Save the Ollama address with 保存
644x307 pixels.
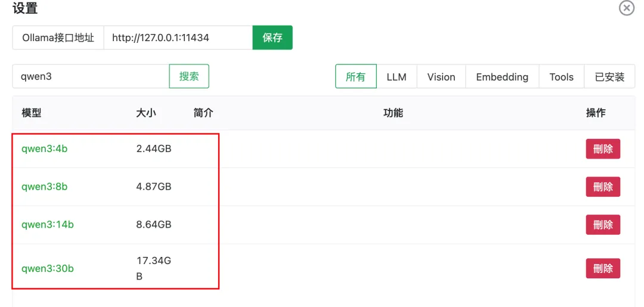pyautogui.click(x=273, y=38)
